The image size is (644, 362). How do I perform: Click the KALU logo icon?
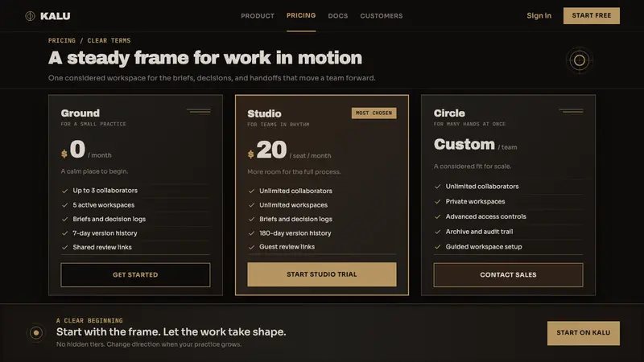30,16
